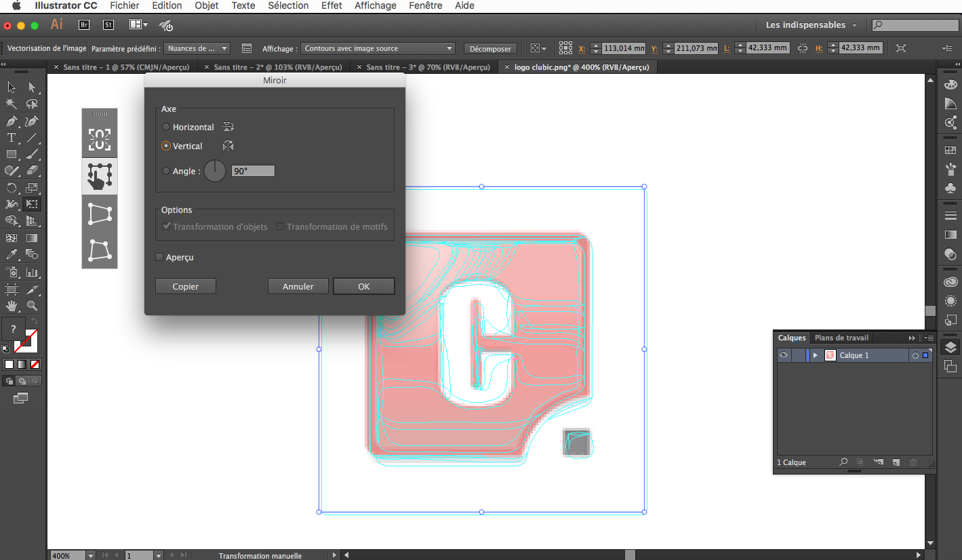Click the Décomposer button
This screenshot has width=962, height=560.
pyautogui.click(x=491, y=49)
